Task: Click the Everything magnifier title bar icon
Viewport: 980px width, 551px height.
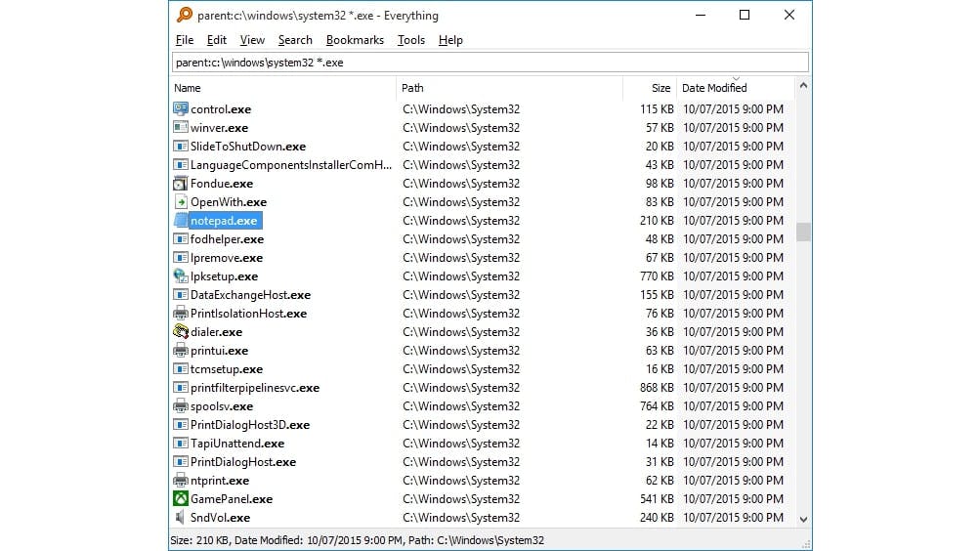Action: 185,15
